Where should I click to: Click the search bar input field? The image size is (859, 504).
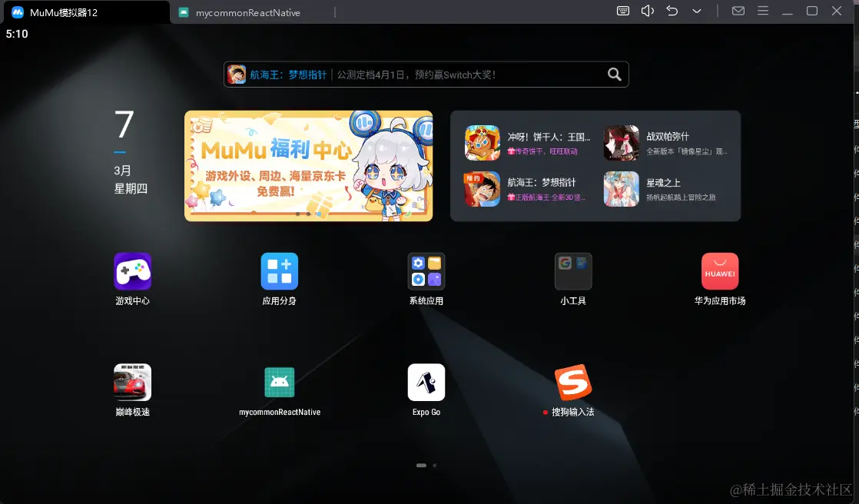pos(426,75)
